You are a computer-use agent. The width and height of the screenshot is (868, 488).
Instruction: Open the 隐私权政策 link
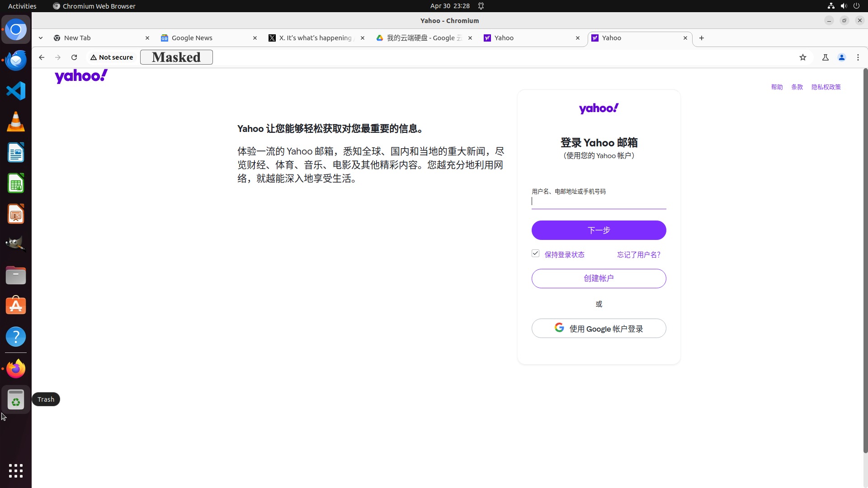point(826,87)
